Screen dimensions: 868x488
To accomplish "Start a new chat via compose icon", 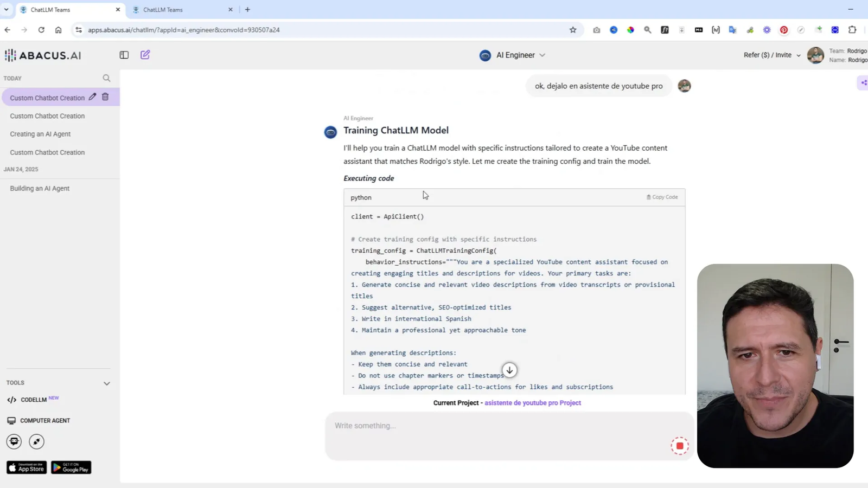I will pos(144,55).
